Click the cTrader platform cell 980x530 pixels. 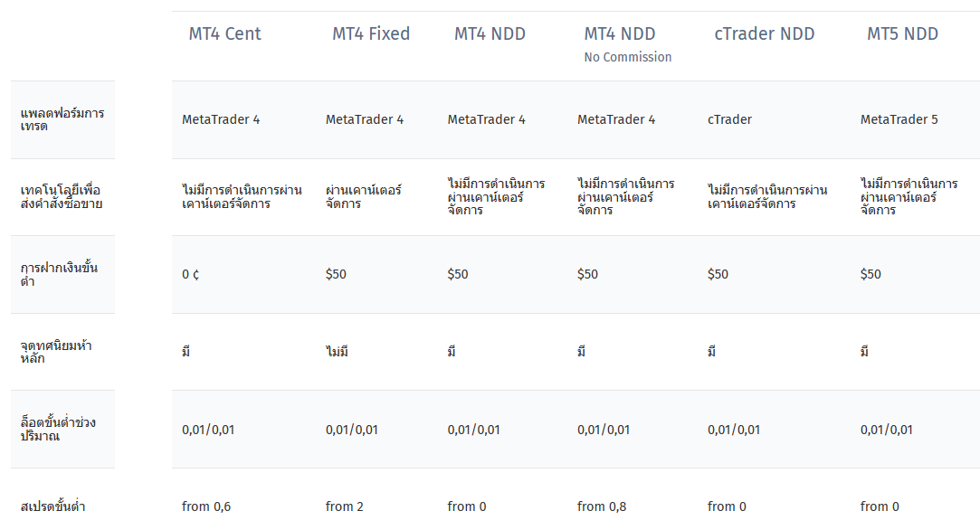(729, 119)
